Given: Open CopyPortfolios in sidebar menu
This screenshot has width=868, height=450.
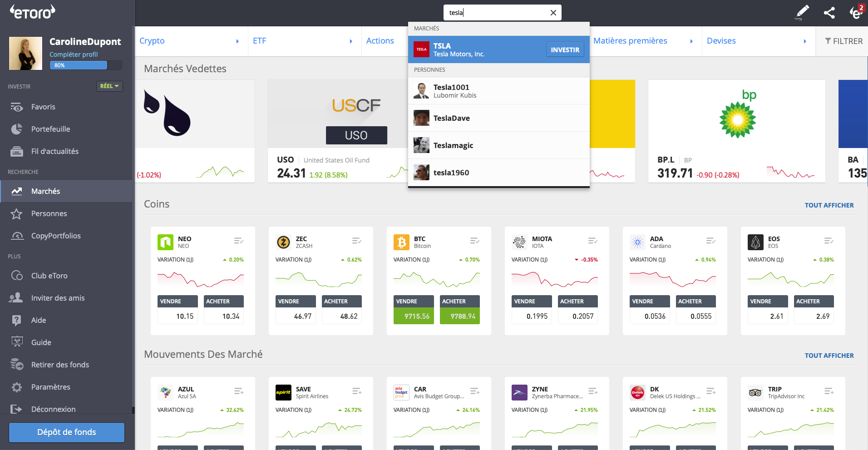Looking at the screenshot, I should [56, 236].
